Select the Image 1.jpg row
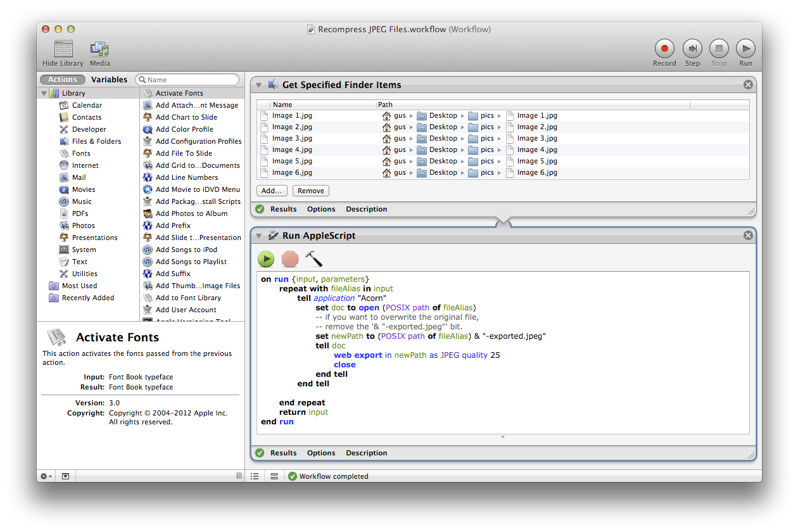Screen dimensions: 798x532 click(x=503, y=116)
